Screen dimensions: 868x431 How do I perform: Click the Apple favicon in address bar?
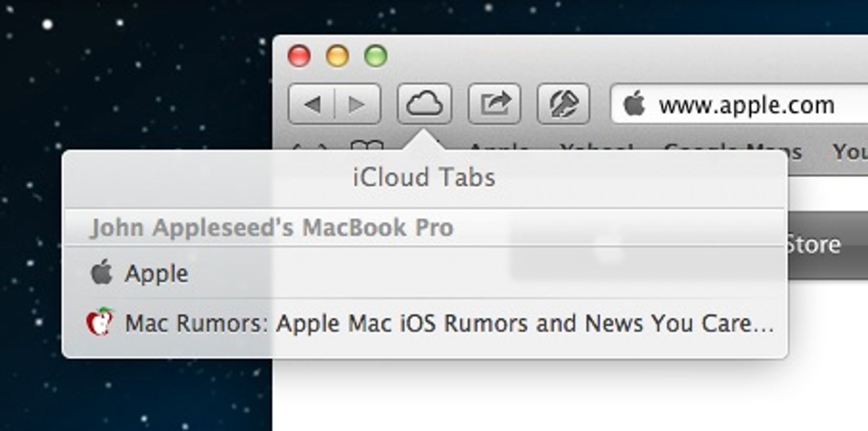coord(634,104)
